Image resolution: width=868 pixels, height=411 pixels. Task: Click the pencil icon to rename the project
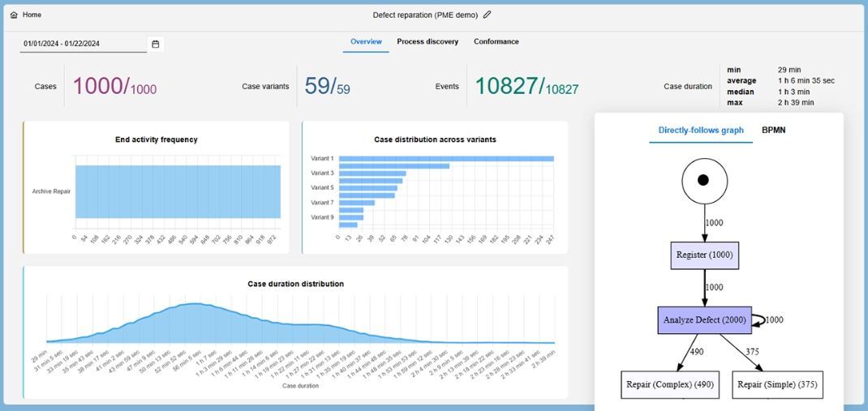(x=487, y=15)
